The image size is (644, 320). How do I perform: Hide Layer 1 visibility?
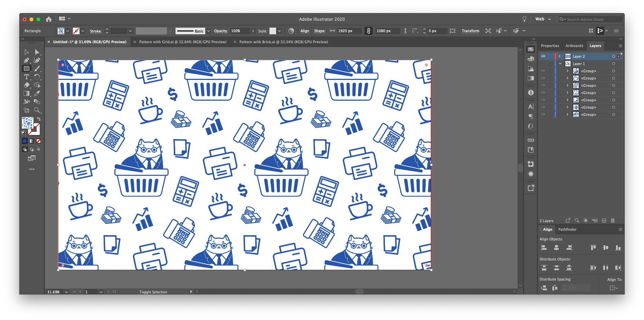pos(543,63)
